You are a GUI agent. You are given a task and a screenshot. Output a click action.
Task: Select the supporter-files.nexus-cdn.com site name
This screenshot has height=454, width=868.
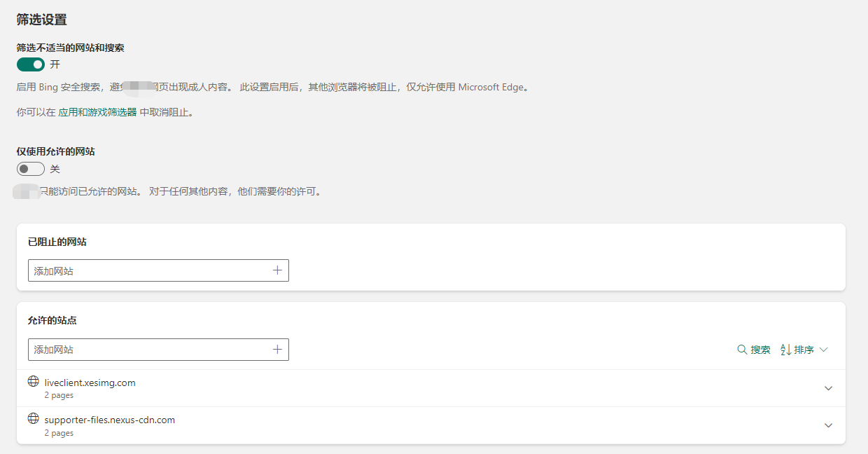point(109,420)
